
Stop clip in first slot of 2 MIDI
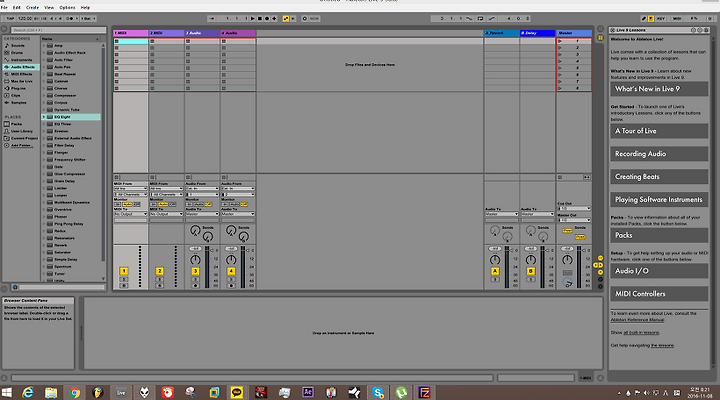click(x=152, y=41)
